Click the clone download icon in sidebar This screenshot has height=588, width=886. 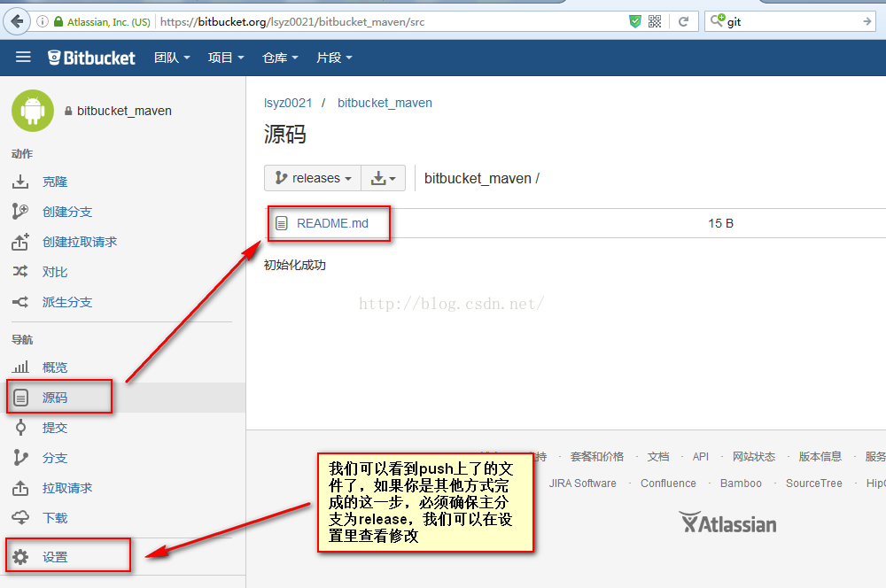[20, 182]
